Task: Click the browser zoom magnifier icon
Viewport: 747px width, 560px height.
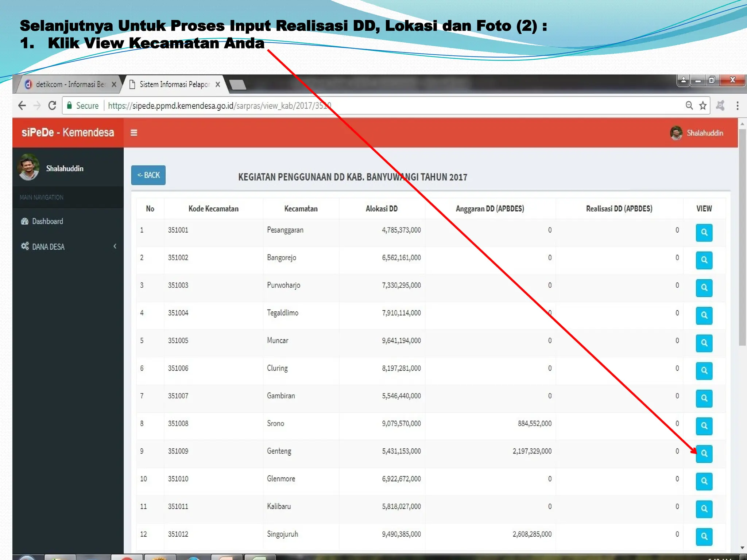Action: (689, 106)
